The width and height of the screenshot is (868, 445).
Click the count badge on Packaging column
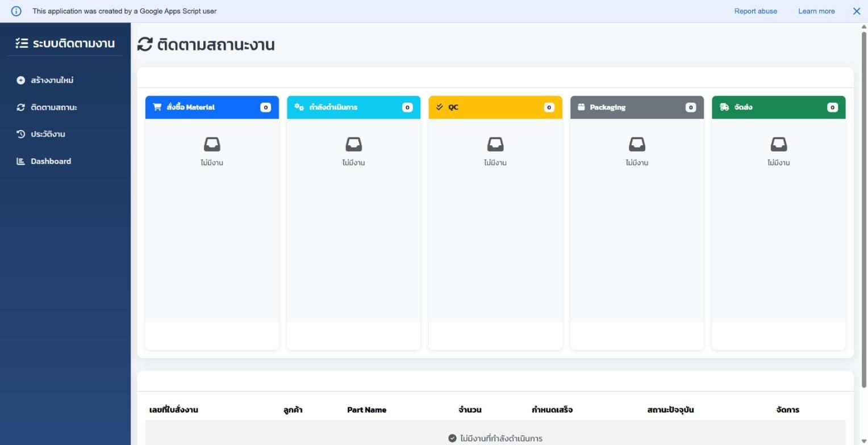(x=691, y=107)
